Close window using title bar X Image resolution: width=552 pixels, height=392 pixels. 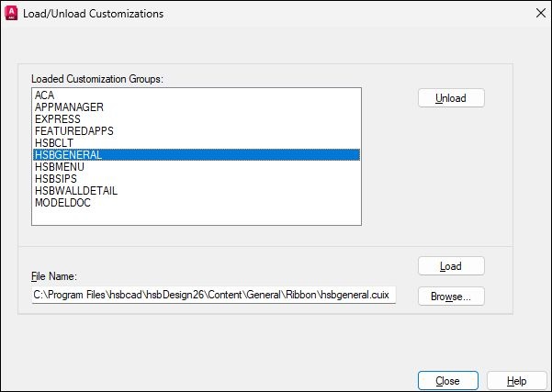point(541,14)
